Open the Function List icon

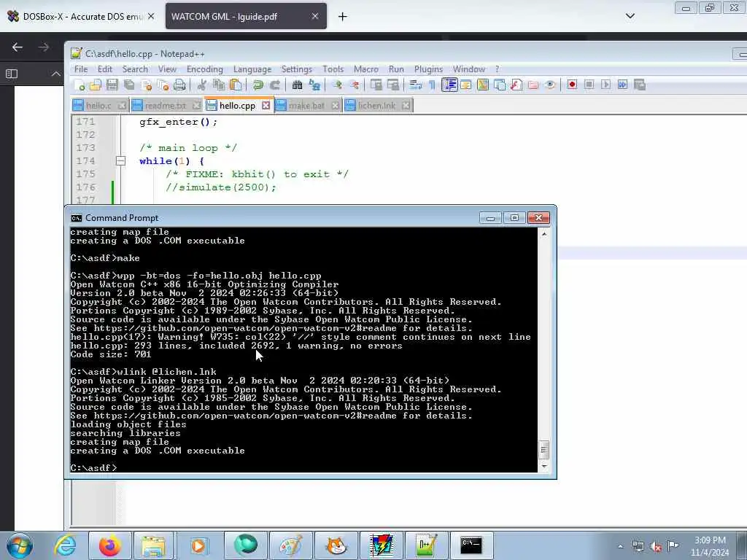[x=516, y=85]
